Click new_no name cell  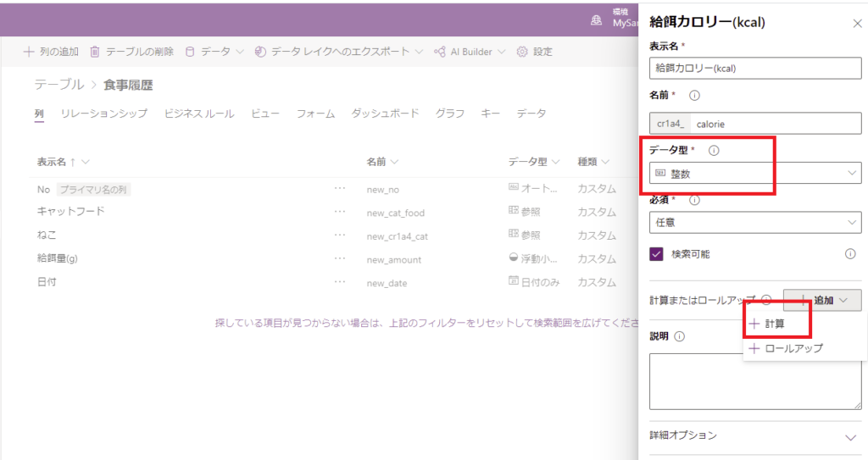(x=382, y=190)
